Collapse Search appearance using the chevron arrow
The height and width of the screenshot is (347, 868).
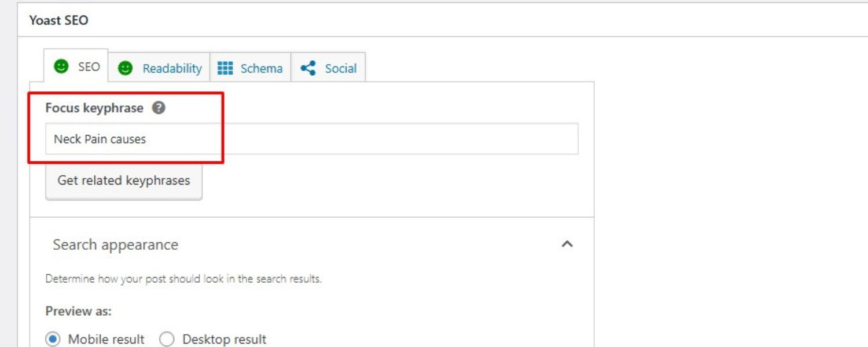coord(567,244)
